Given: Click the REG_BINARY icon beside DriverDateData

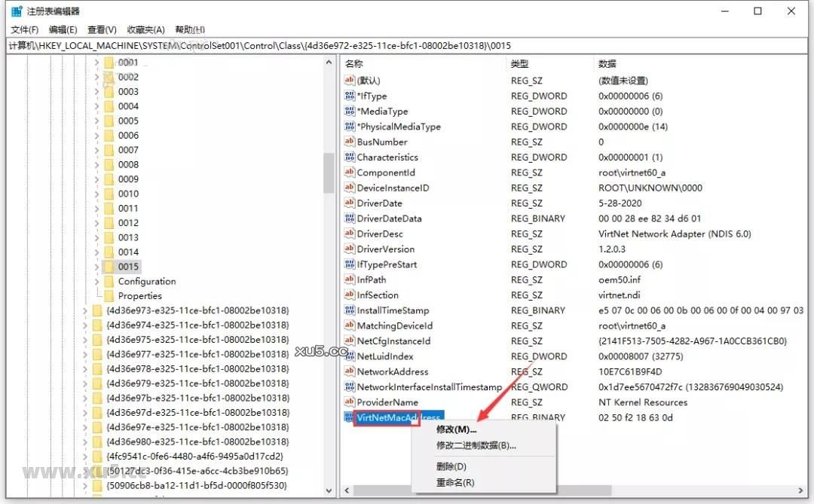Looking at the screenshot, I should (349, 218).
